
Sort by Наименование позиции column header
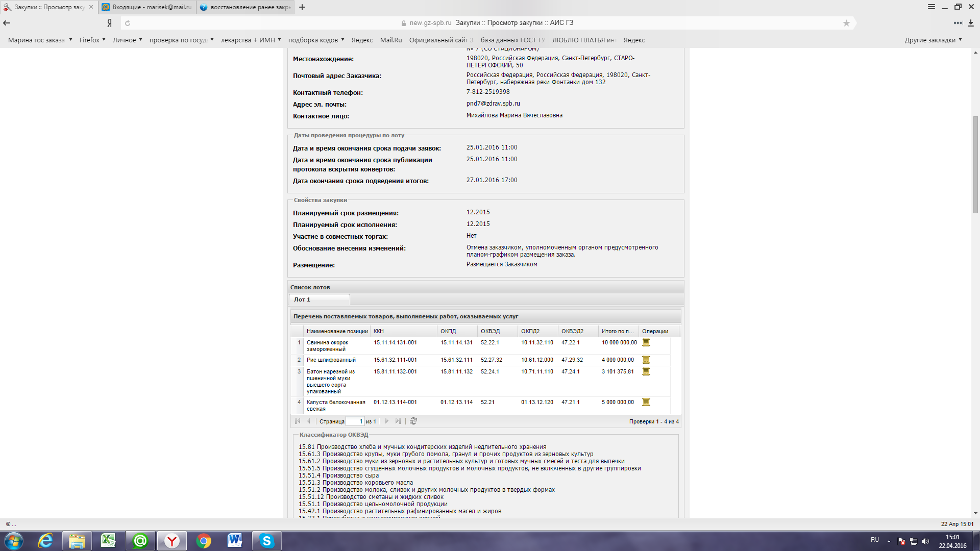click(x=337, y=331)
